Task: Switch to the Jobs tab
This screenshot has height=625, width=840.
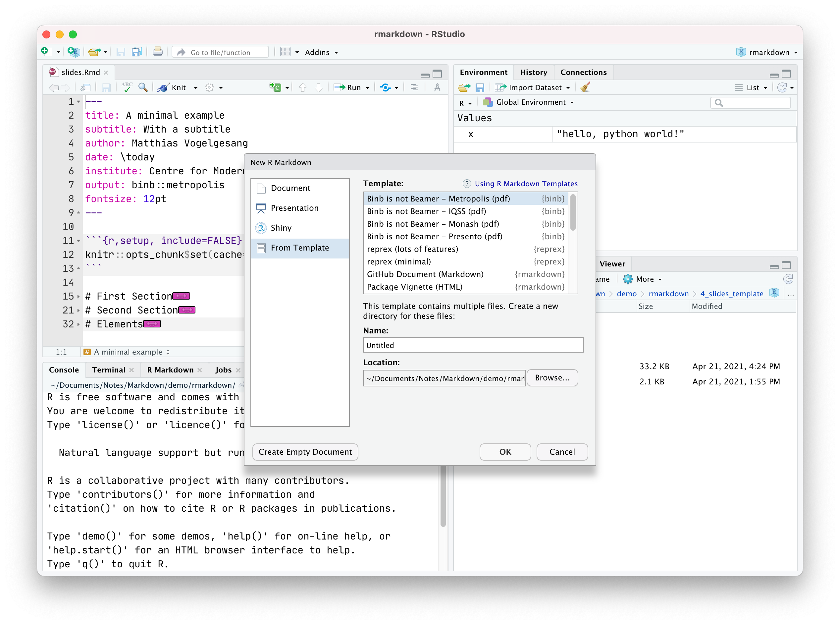Action: click(x=224, y=369)
